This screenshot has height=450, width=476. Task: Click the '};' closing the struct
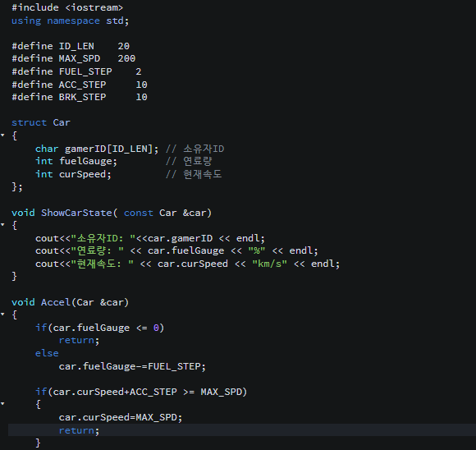click(x=17, y=186)
